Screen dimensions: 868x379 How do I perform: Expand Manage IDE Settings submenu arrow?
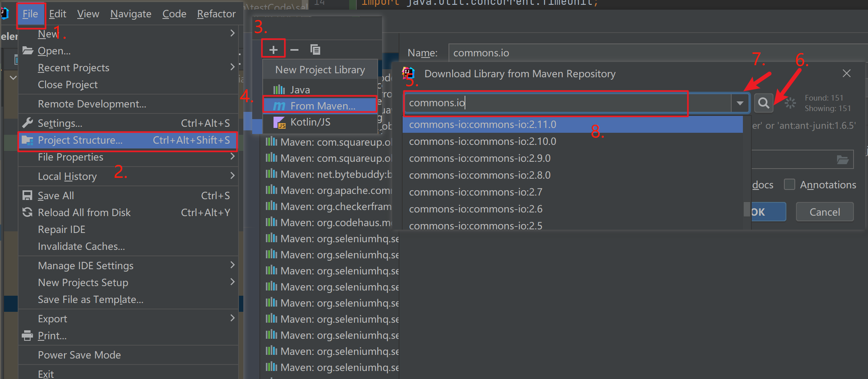232,265
